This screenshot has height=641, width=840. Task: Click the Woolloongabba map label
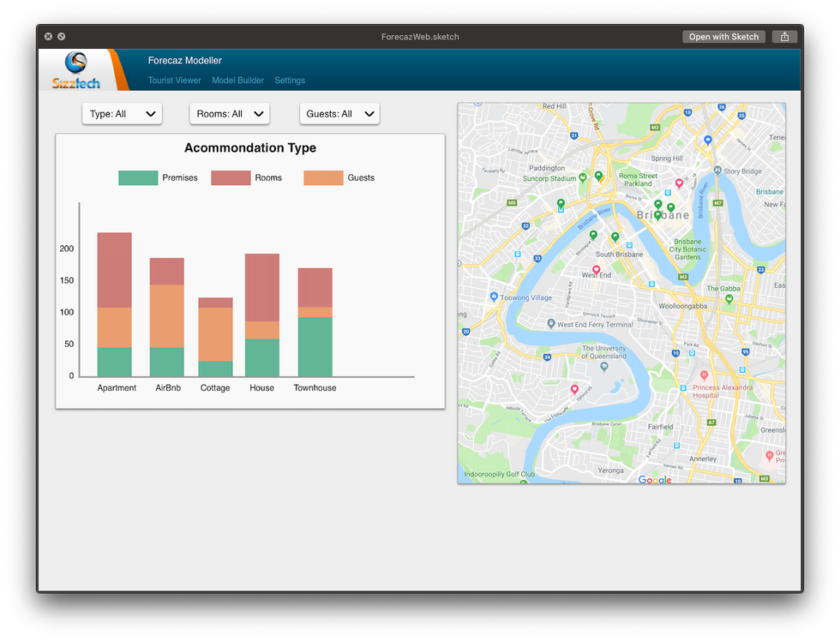coord(683,306)
